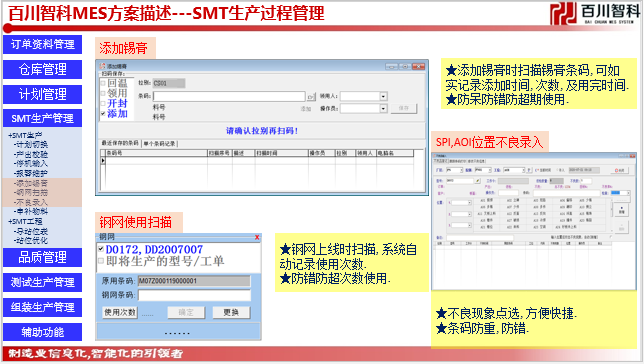Screen dimensions: 644x364
Task: Maximize the 添加锡膏 window
Action: tap(405, 66)
